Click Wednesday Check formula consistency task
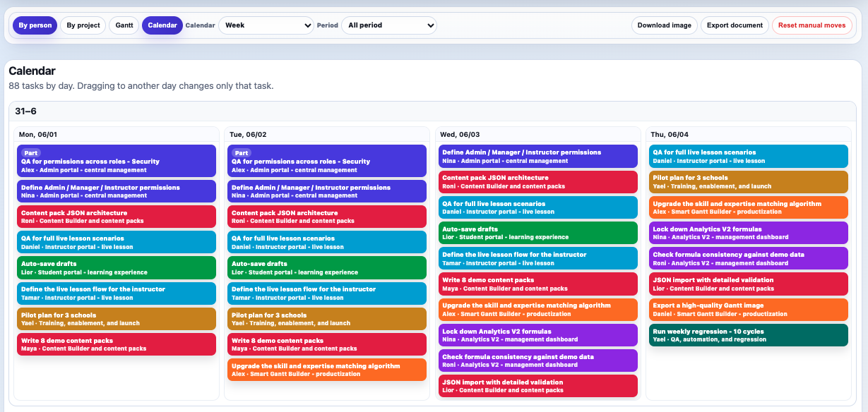868x412 pixels. click(x=537, y=360)
